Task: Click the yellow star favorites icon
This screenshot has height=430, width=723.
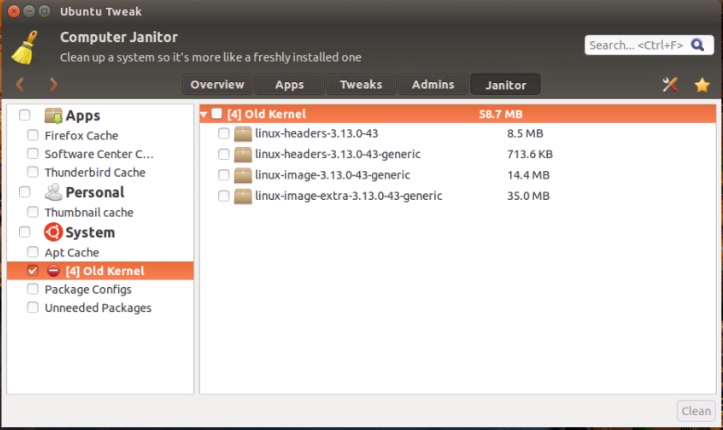Action: coord(702,85)
